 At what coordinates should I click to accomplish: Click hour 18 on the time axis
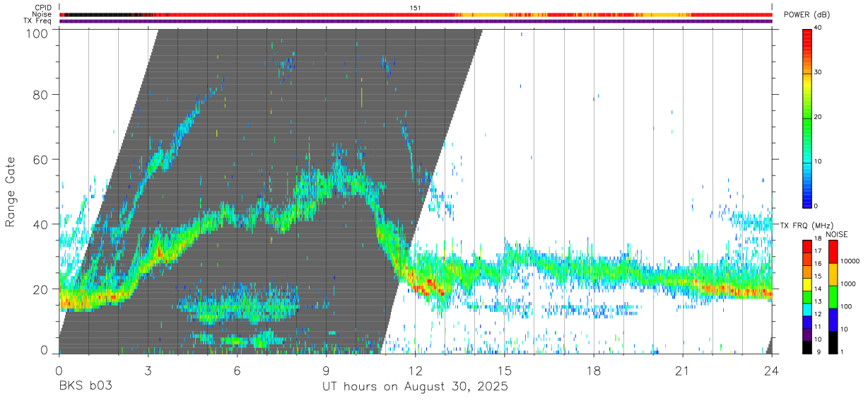594,371
